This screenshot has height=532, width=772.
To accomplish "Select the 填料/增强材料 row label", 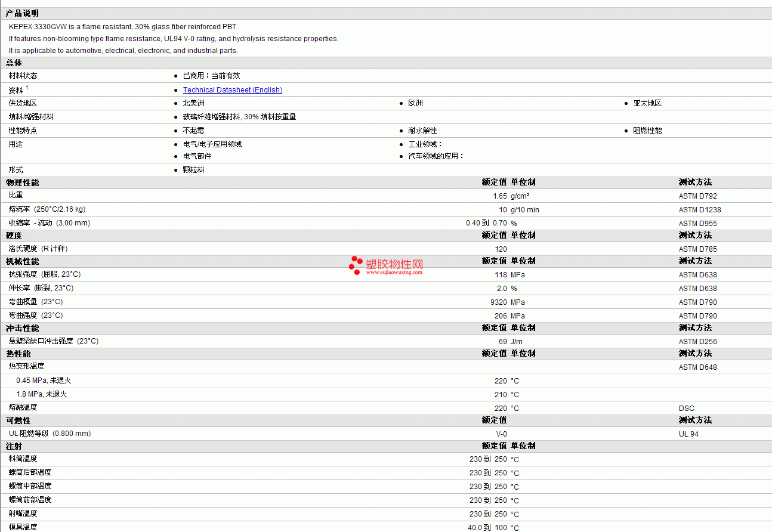I will 31,117.
